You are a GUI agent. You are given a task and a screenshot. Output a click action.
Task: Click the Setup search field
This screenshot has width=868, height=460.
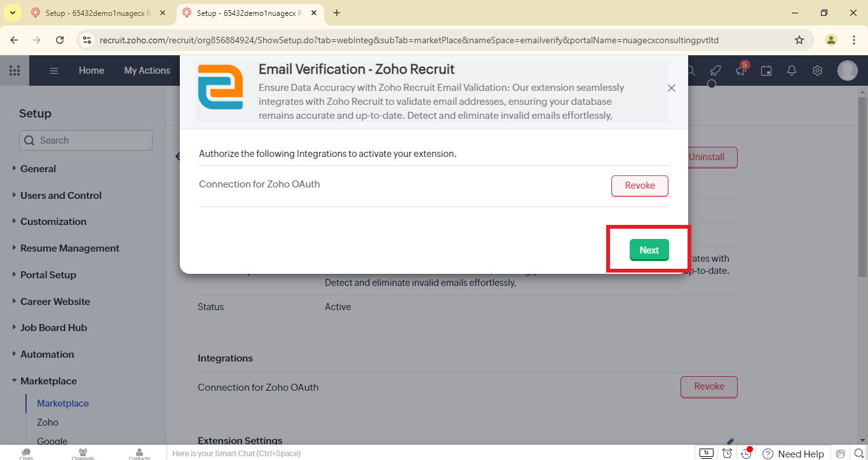86,140
